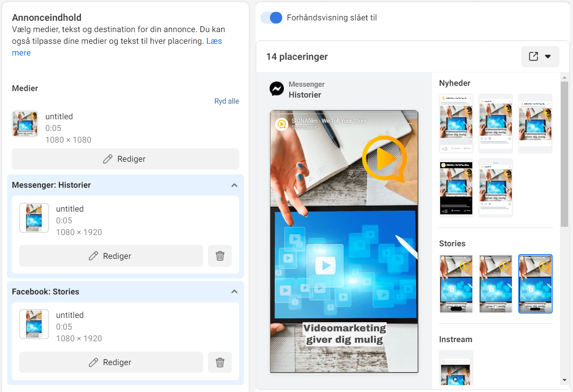Viewport: 573px width, 392px height.
Task: Delete the Messenger Historier media
Action: pos(220,256)
